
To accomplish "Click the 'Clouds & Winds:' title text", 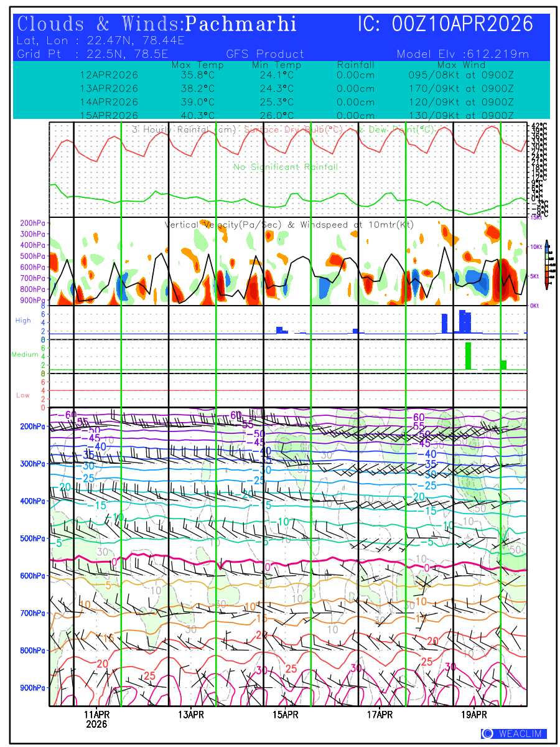I will [100, 24].
